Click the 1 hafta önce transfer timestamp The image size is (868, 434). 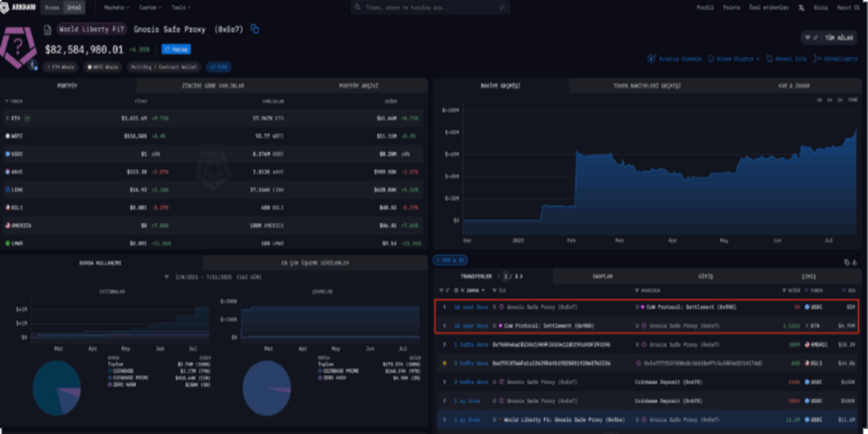click(x=470, y=344)
